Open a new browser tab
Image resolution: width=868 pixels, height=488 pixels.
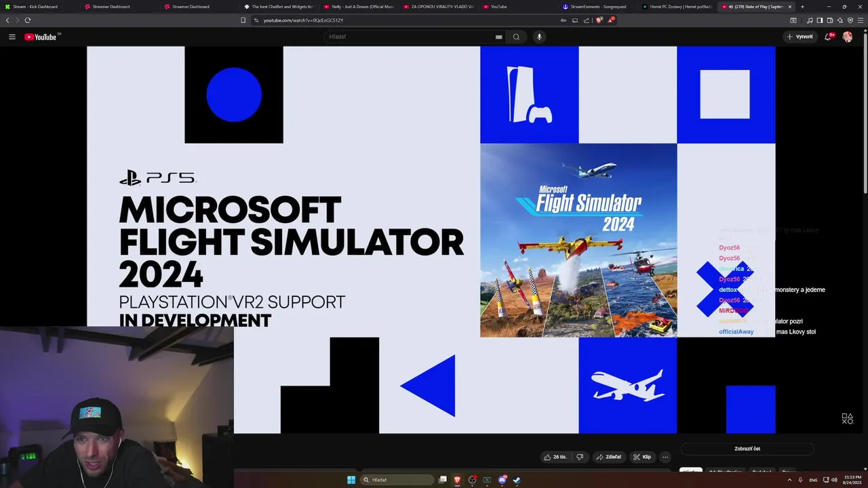[802, 7]
